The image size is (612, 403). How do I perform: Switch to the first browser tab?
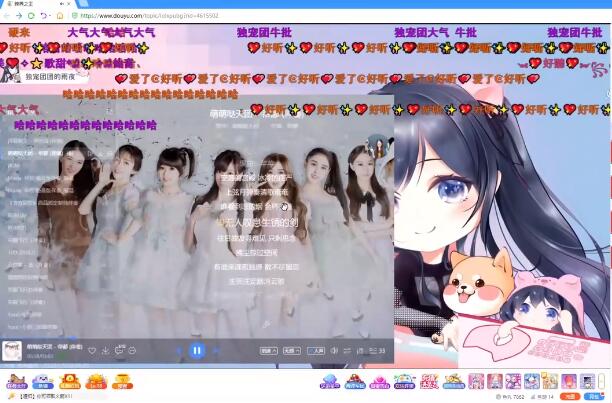click(x=39, y=4)
